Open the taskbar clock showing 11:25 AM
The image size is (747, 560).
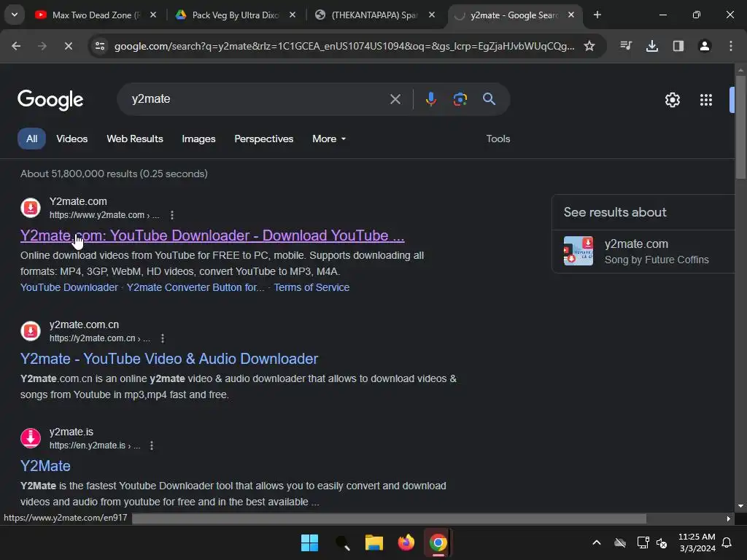click(x=697, y=542)
